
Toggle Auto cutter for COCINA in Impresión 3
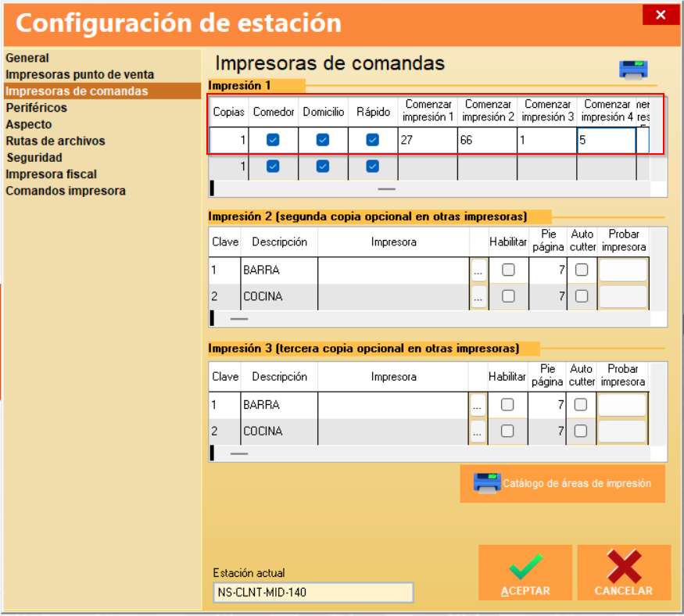(581, 431)
